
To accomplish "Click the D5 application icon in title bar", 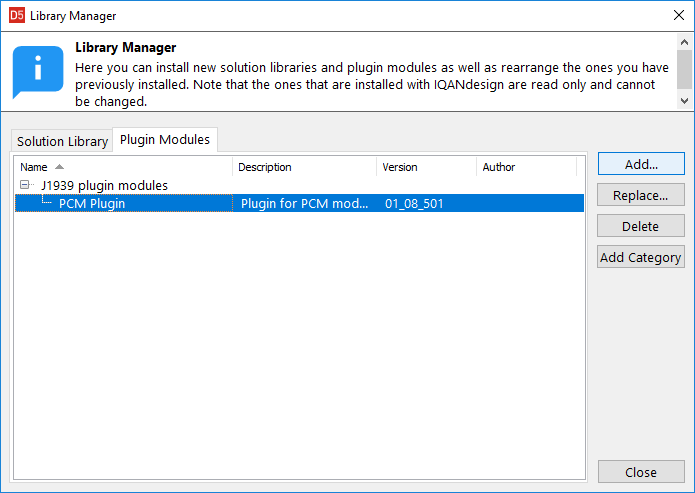I will coord(17,16).
